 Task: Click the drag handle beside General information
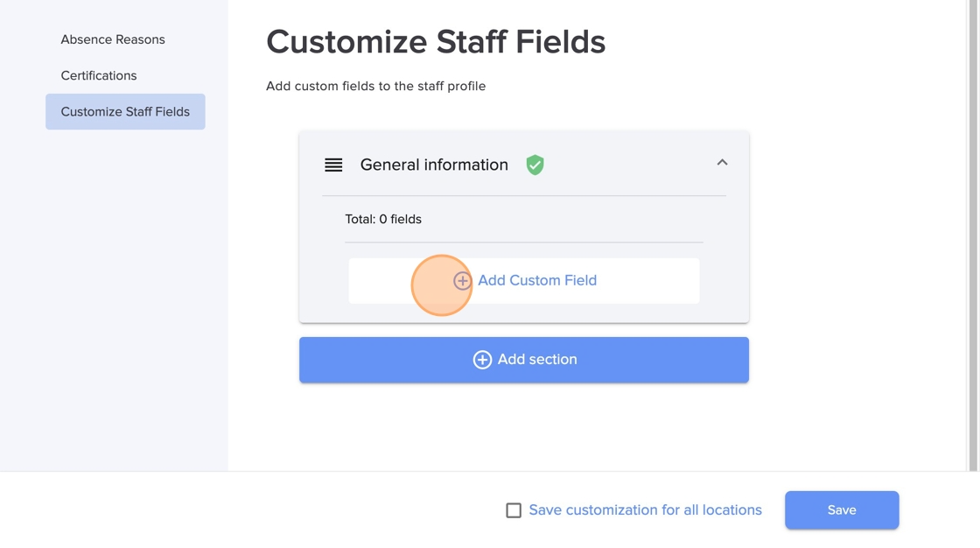point(333,165)
